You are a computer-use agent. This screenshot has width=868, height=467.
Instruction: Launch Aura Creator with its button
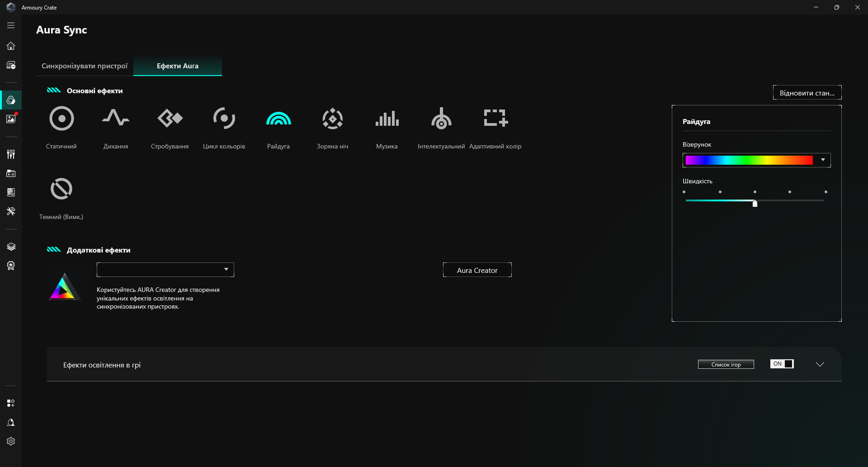click(x=477, y=270)
